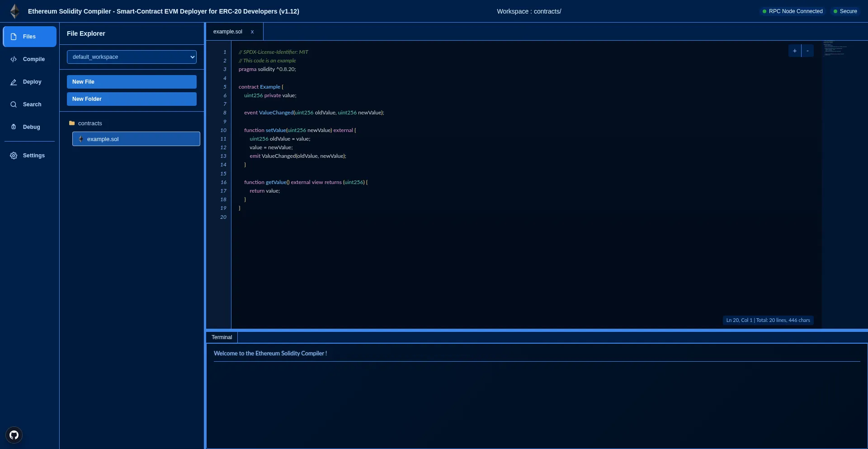
Task: Create a New Folder
Action: [132, 99]
